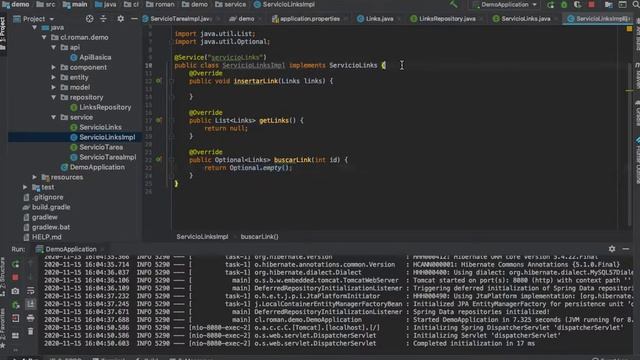Viewport: 640px width, 360px height.
Task: Click the override gutter icon beside insertarLink
Action: (158, 81)
